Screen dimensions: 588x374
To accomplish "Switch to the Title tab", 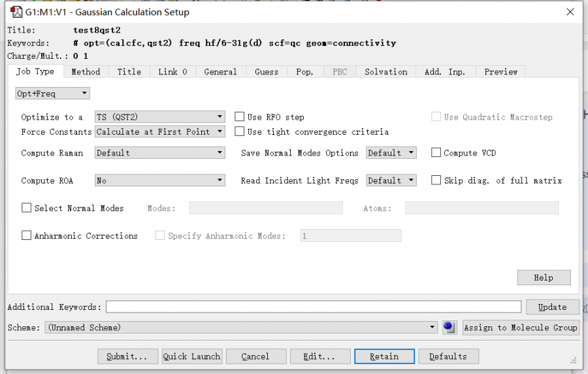I will tap(129, 72).
